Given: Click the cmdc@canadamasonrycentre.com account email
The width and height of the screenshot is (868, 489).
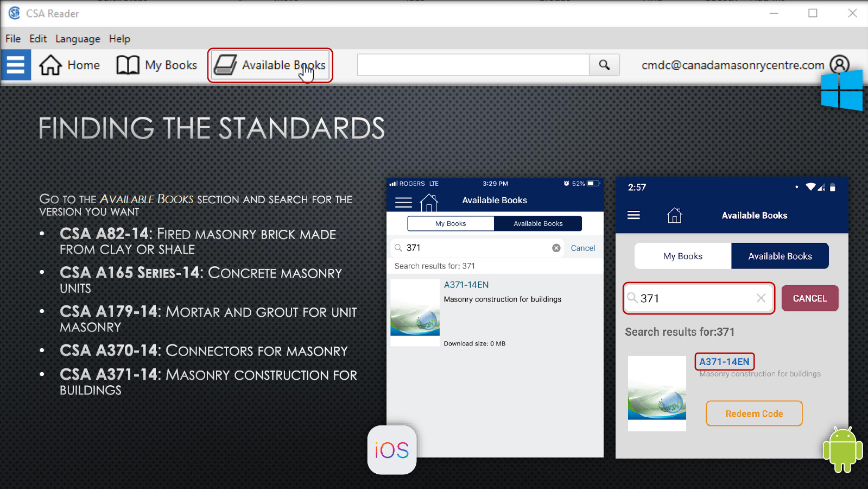Looking at the screenshot, I should (733, 65).
